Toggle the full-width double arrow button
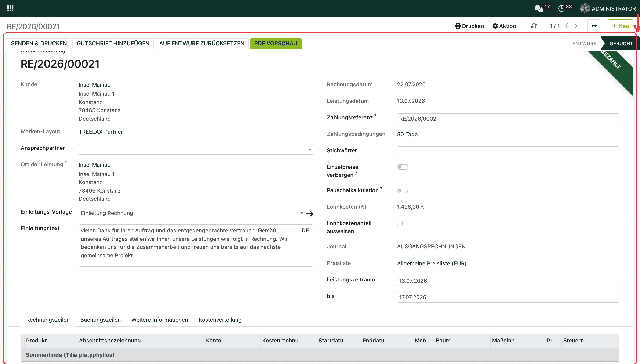The image size is (640, 364). click(594, 26)
